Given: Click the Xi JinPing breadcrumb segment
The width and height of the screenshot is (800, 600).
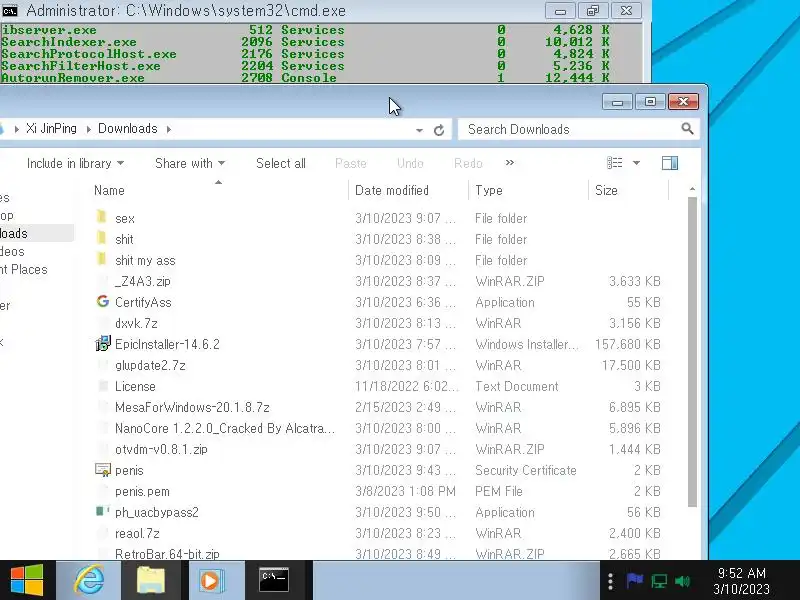Looking at the screenshot, I should point(51,129).
